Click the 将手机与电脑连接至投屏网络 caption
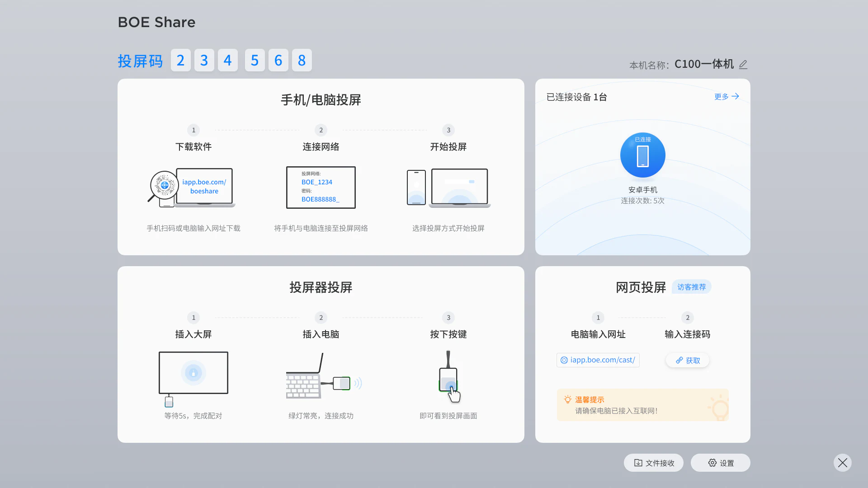 tap(321, 228)
